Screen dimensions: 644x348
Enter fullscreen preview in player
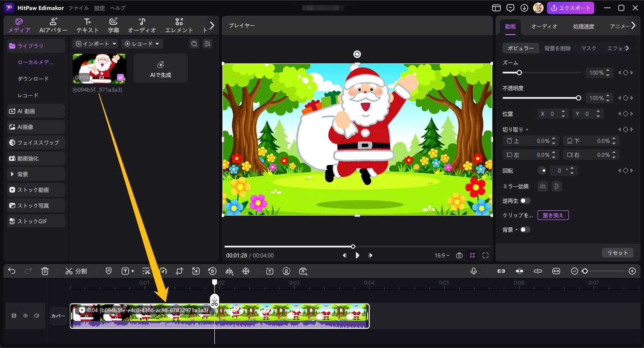486,255
